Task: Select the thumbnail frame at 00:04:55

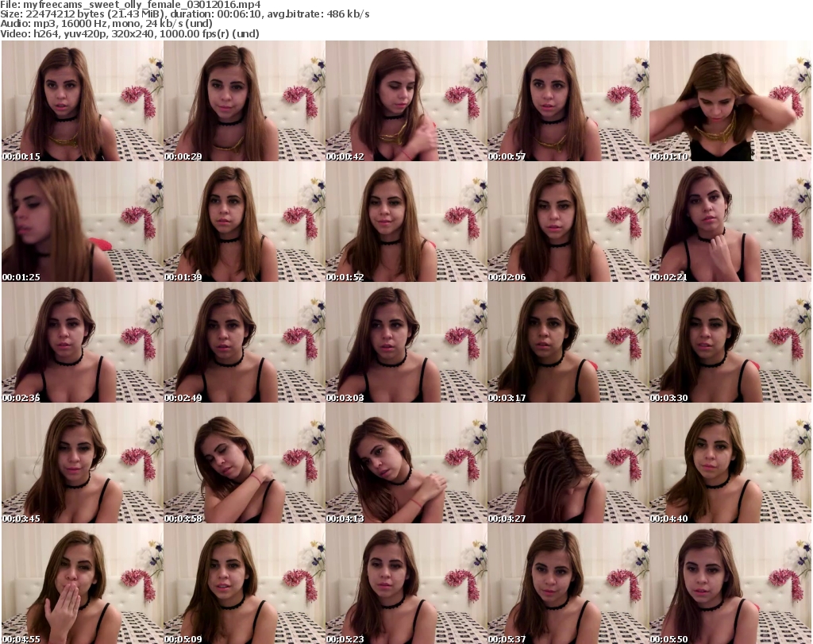Action: [83, 584]
